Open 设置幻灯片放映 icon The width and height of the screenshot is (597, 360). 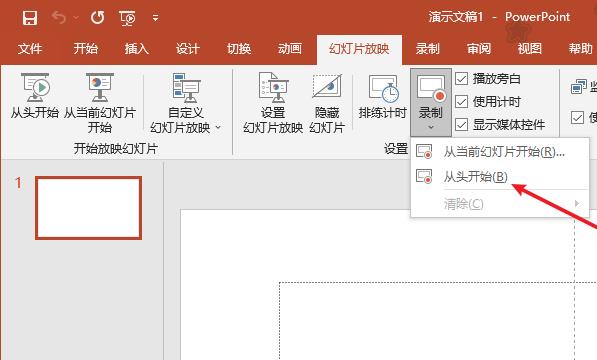273,88
